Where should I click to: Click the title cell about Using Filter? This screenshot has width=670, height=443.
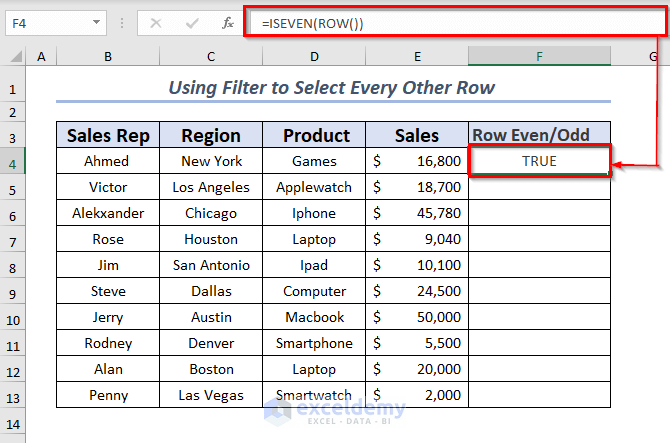pyautogui.click(x=332, y=88)
